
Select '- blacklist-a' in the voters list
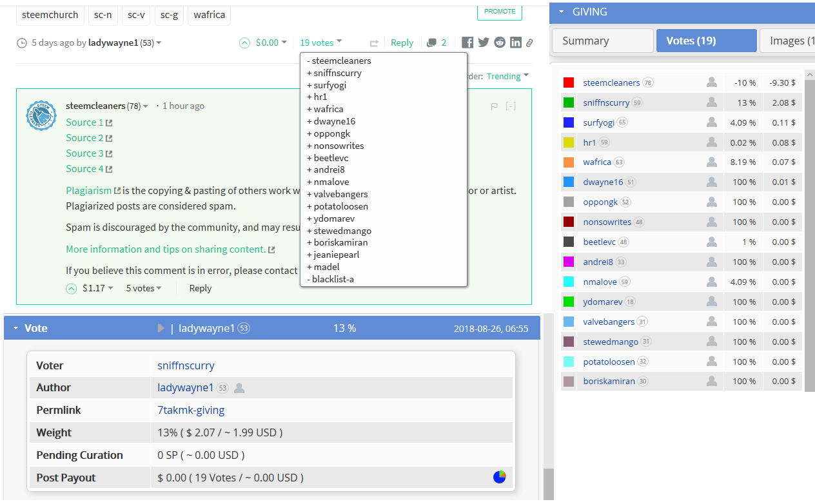331,279
